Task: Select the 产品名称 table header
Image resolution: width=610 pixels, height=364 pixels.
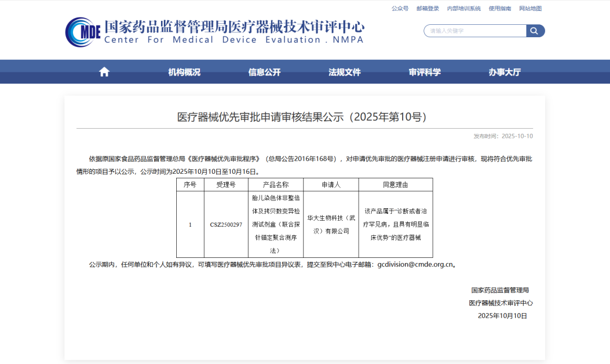Action: click(x=276, y=185)
